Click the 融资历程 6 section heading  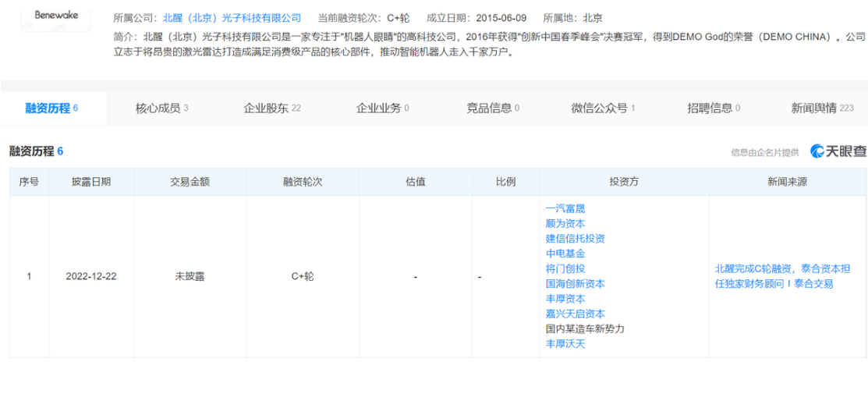[x=36, y=151]
